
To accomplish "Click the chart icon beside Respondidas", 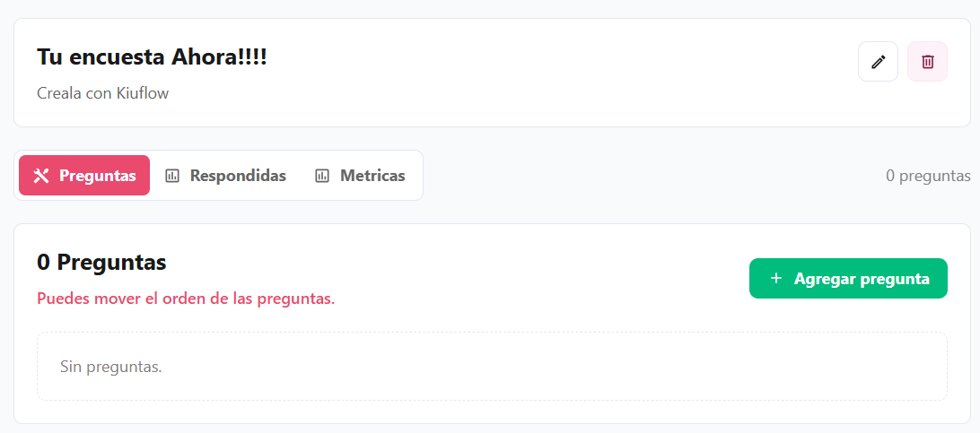I will pyautogui.click(x=172, y=176).
